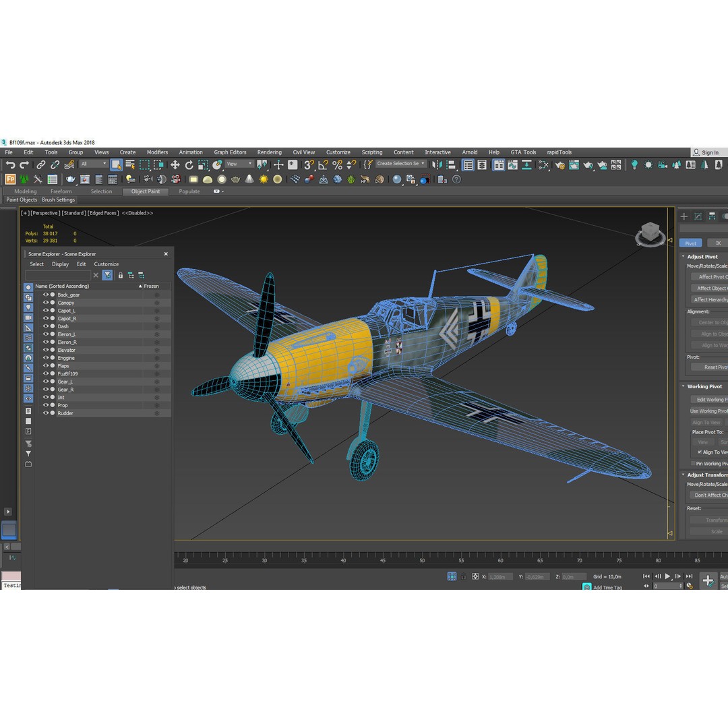Toggle the Percent Snap icon
The image size is (728, 728).
[x=338, y=165]
